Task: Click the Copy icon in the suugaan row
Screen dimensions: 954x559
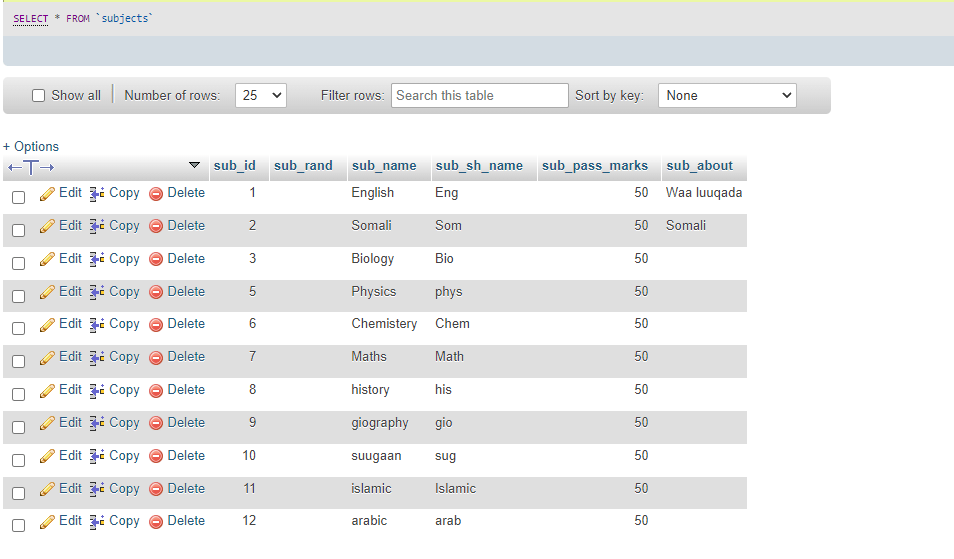Action: tap(97, 456)
